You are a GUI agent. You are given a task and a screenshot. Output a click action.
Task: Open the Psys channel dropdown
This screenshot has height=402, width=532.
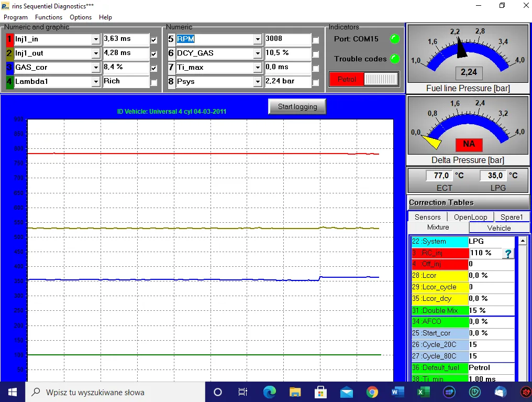(x=258, y=81)
